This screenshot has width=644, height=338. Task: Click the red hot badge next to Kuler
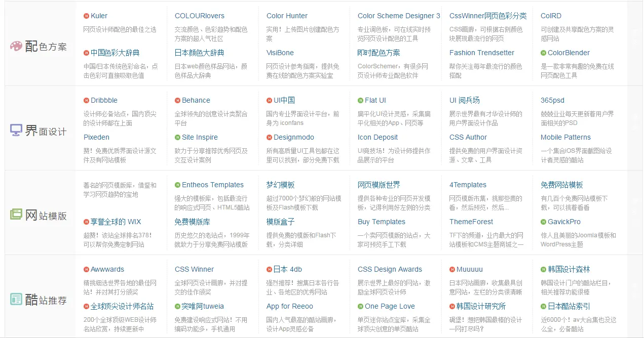coord(86,16)
